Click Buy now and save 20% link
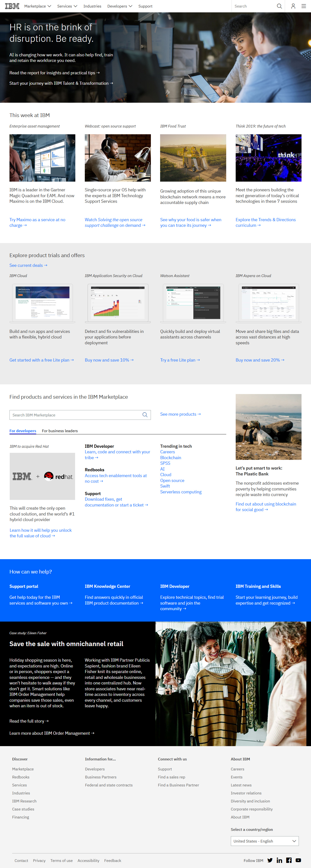311x868 pixels. coord(260,360)
